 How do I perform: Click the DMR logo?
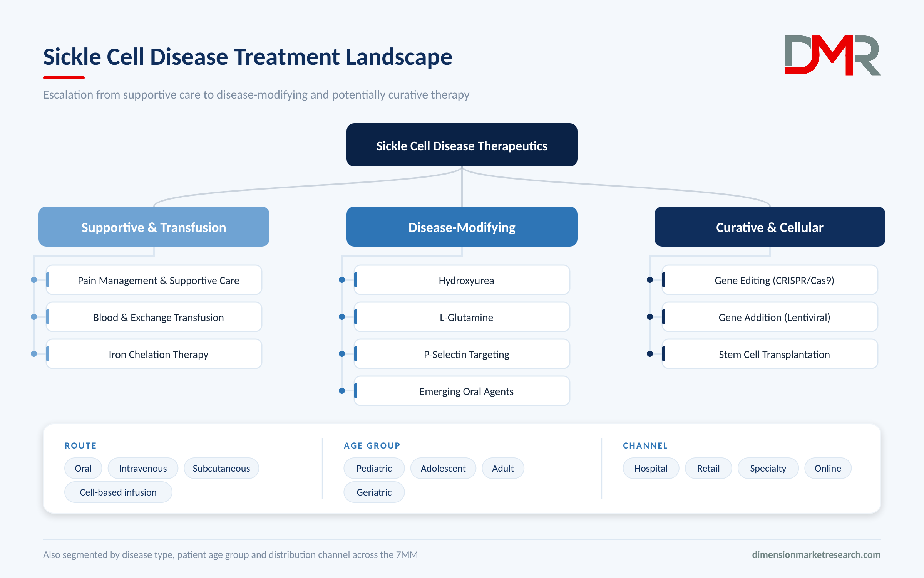click(832, 55)
